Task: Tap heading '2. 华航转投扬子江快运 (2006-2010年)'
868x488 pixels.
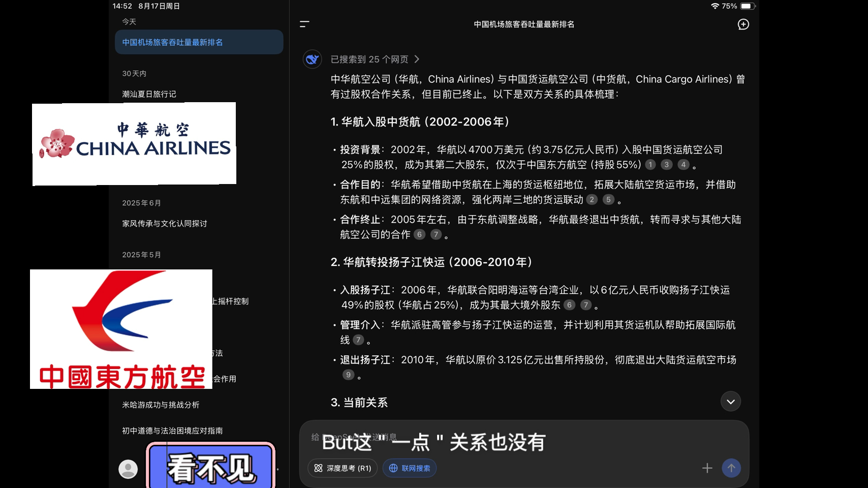Action: click(431, 262)
